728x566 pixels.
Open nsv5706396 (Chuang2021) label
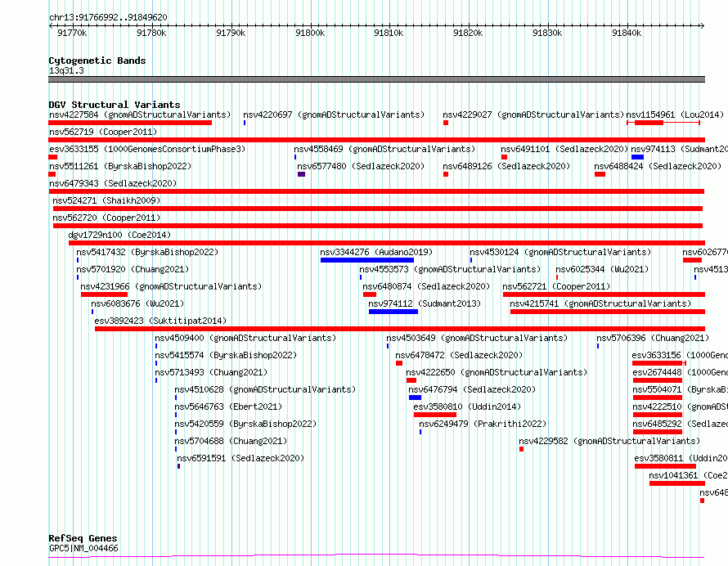[x=653, y=338]
